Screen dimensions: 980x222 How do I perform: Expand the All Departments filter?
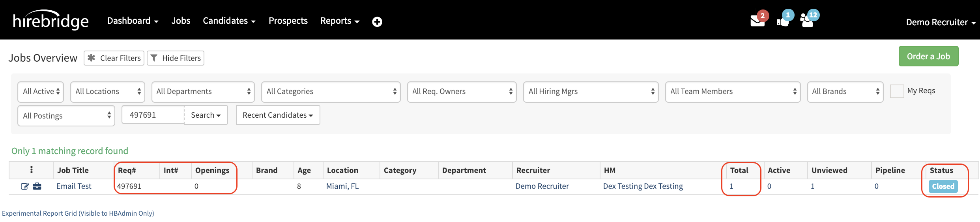tap(203, 92)
